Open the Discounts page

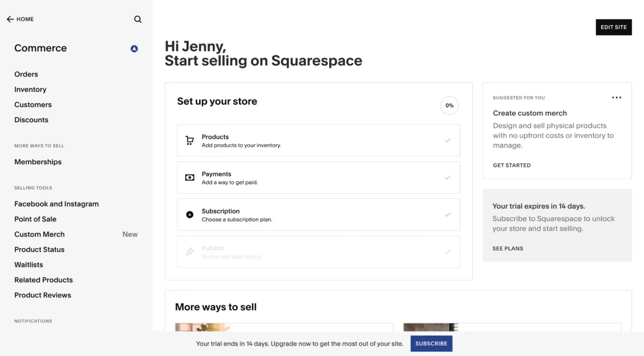(31, 120)
